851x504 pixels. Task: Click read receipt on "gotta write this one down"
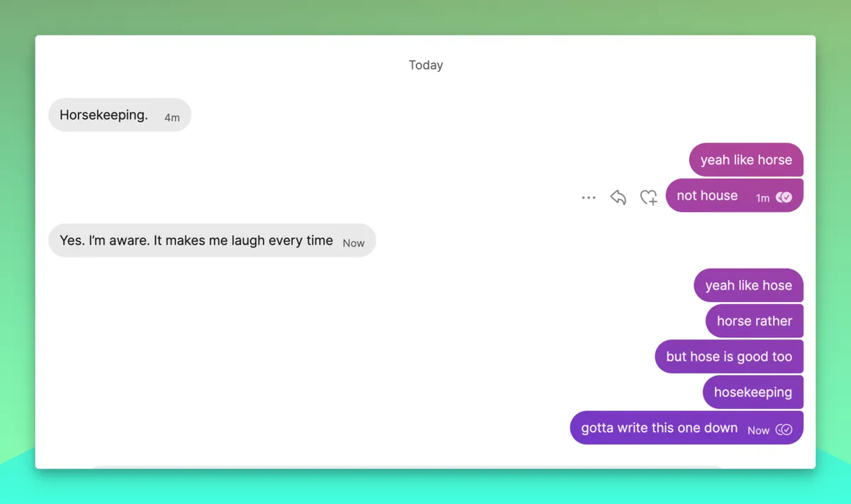pyautogui.click(x=784, y=430)
